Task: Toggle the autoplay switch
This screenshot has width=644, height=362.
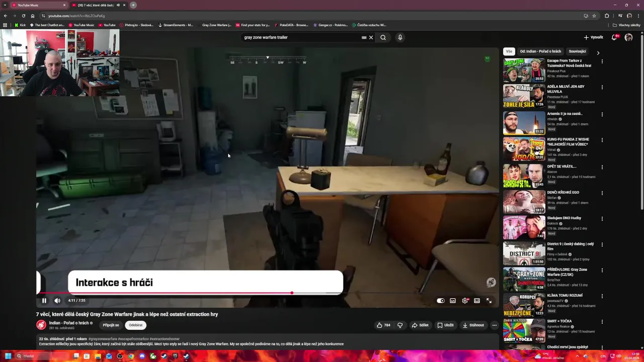Action: (x=441, y=301)
